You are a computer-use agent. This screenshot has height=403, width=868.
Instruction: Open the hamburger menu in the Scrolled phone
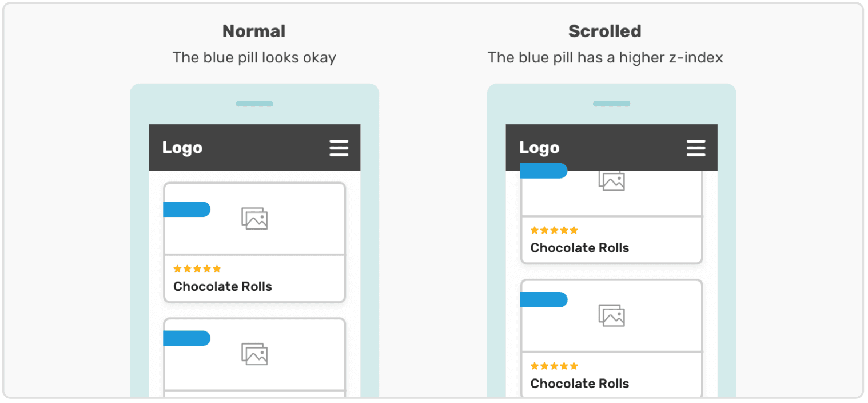coord(696,148)
